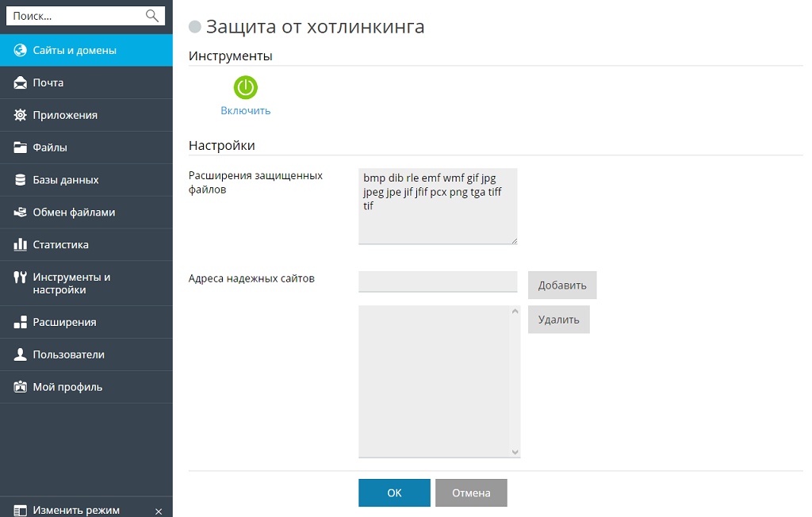The width and height of the screenshot is (812, 517).
Task: Click the database icon for Базы данных
Action: (x=20, y=180)
